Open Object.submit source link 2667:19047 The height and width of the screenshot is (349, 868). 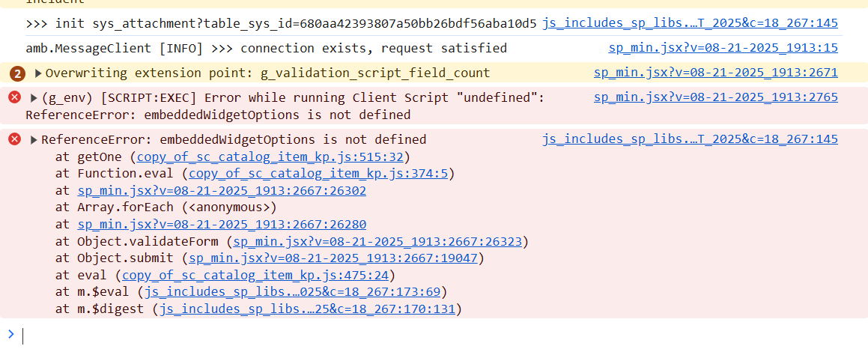click(x=334, y=258)
